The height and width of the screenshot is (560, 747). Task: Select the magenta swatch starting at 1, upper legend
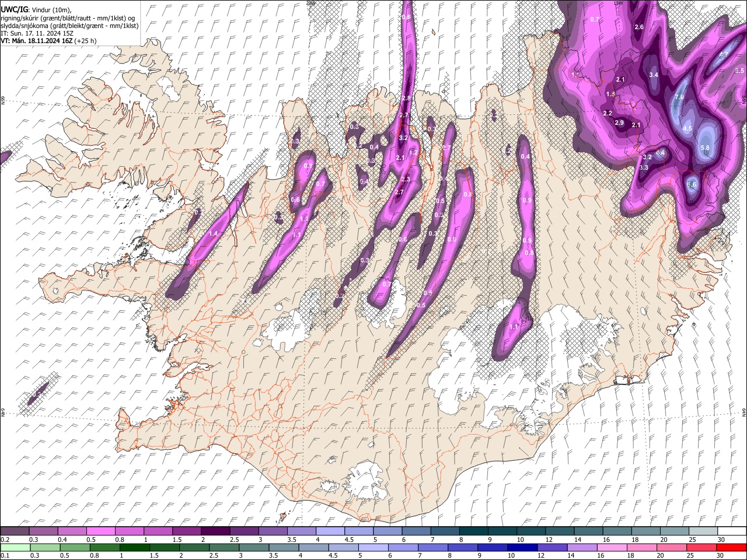158,531
